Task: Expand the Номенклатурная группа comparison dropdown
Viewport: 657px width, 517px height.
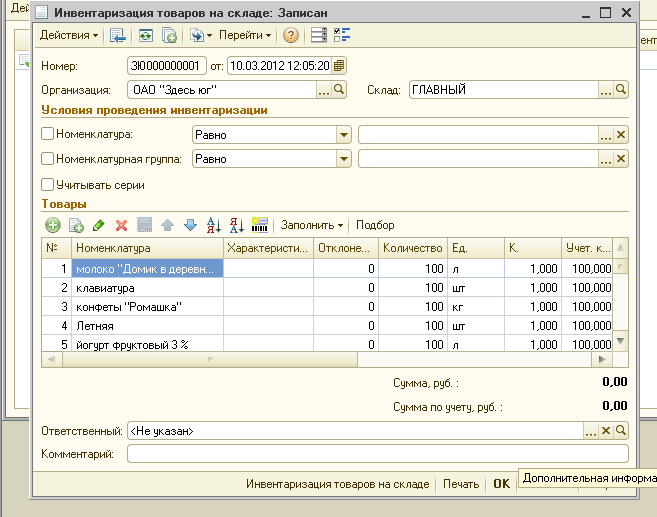Action: [344, 159]
